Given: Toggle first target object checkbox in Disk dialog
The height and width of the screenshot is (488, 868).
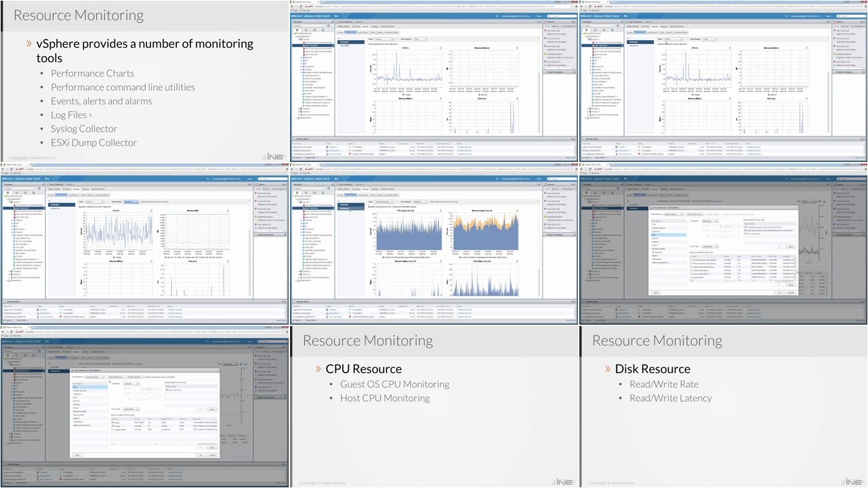Looking at the screenshot, I should point(745,227).
